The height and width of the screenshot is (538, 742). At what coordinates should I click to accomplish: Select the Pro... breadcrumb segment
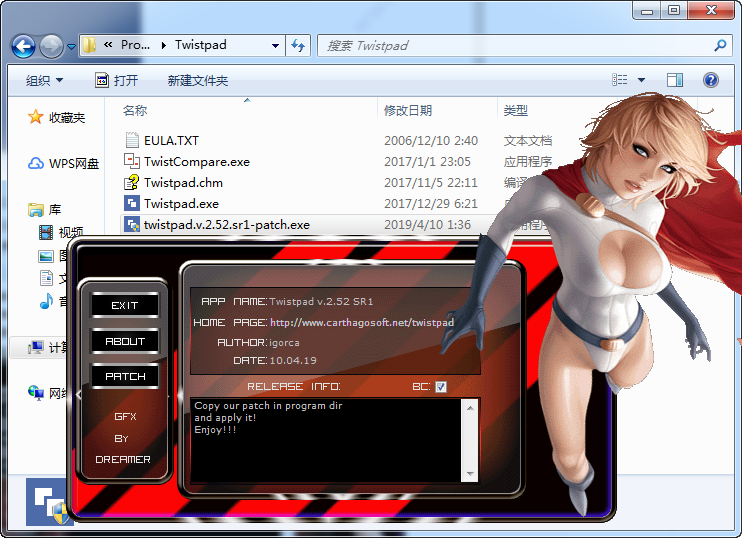tap(135, 45)
